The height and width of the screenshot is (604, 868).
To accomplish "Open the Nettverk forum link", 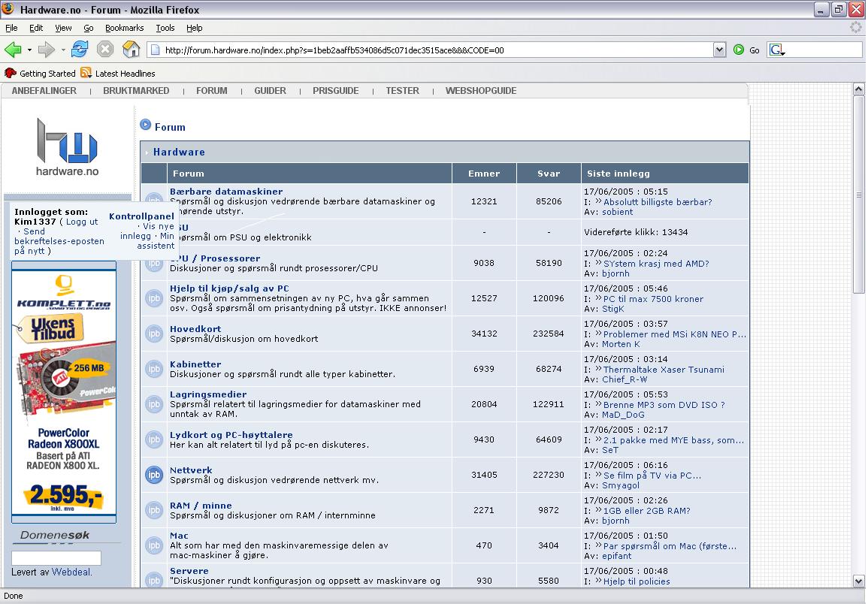I will [191, 470].
